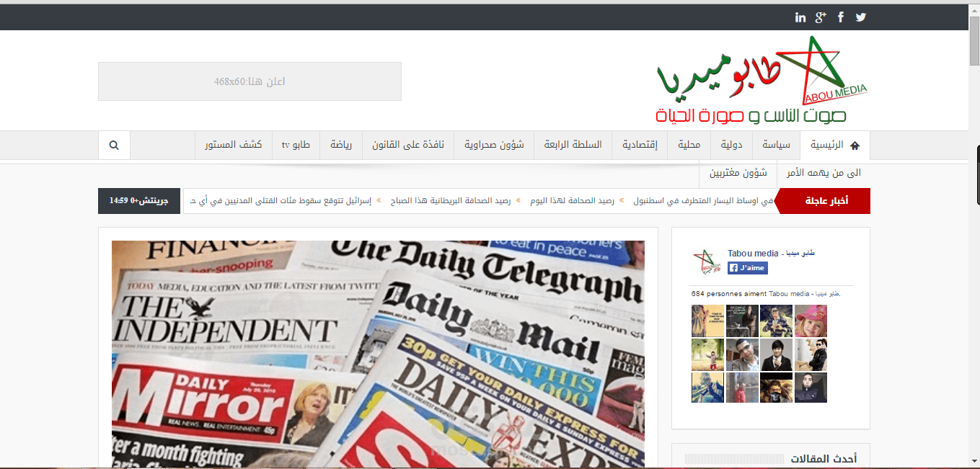The width and height of the screenshot is (980, 469).
Task: Click the search magnifier icon in navbar
Action: pyautogui.click(x=114, y=146)
